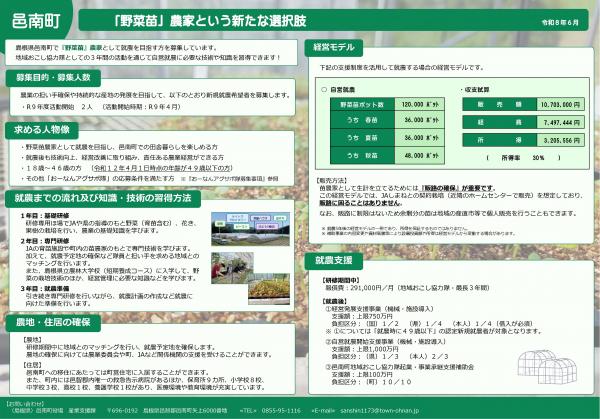Select the 【農地】 subheading
This screenshot has height=419, width=600.
pos(33,339)
